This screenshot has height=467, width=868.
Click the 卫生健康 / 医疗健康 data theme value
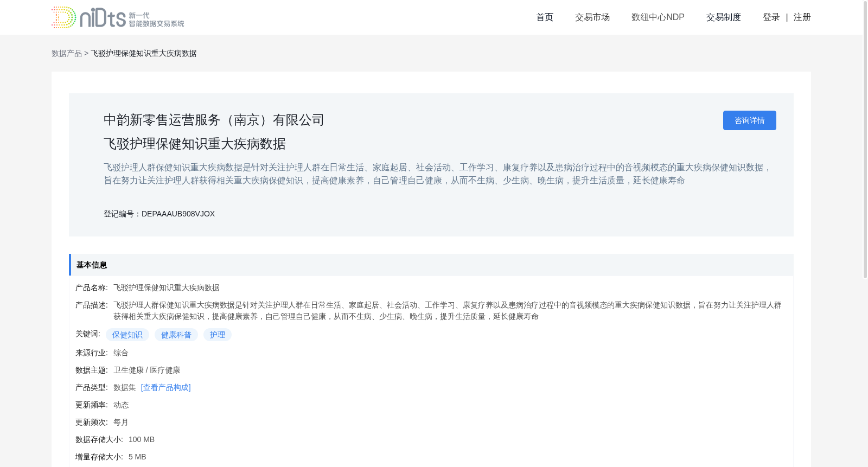pos(147,370)
